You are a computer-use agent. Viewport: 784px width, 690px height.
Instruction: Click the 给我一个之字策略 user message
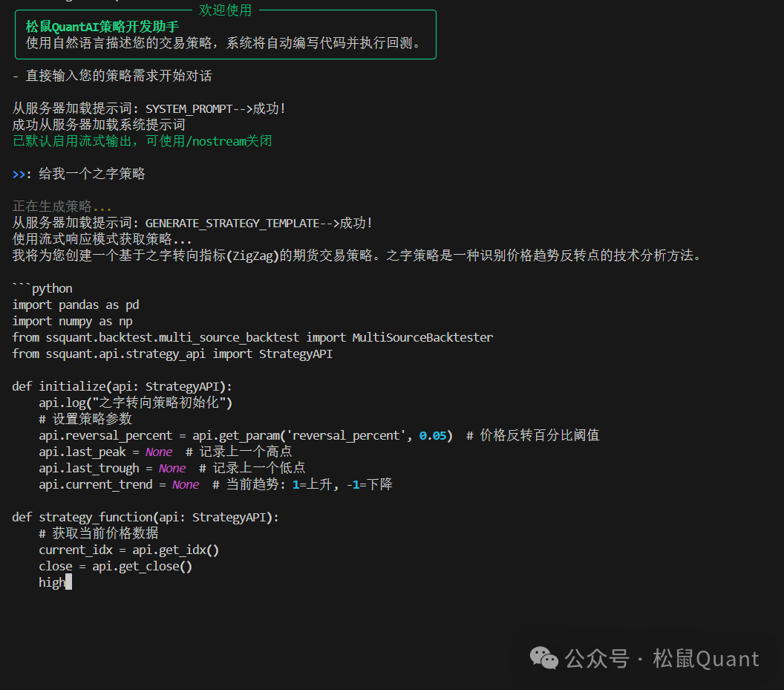[93, 173]
